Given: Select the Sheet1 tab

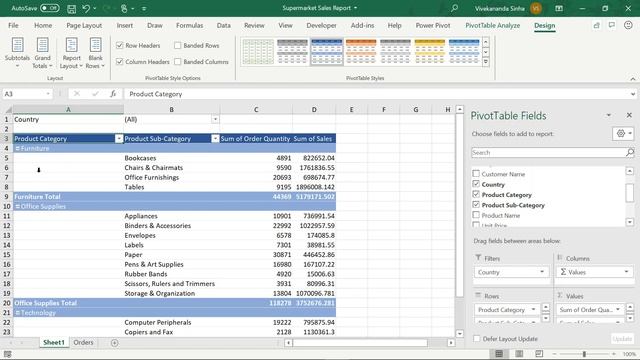Looking at the screenshot, I should coord(54,342).
